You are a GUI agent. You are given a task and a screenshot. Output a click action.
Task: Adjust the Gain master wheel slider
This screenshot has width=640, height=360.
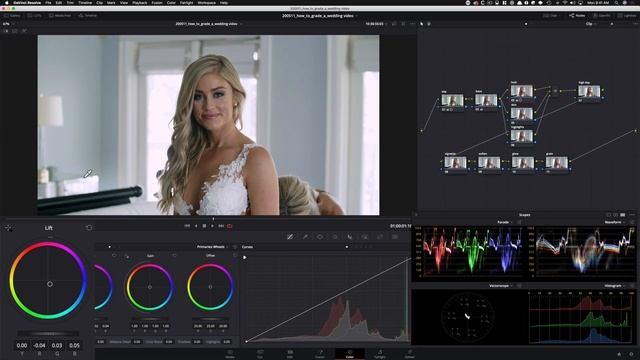coord(150,319)
